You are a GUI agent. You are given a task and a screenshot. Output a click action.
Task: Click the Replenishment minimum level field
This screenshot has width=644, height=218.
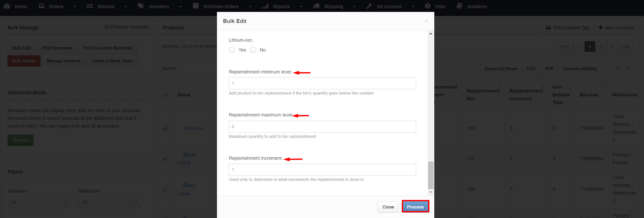pyautogui.click(x=322, y=83)
